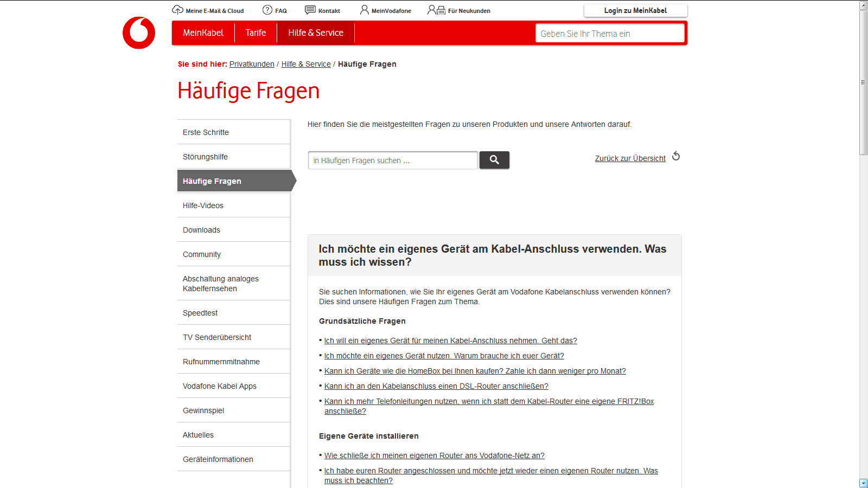The image size is (868, 488).
Task: Click the circular arrow next to Zurück zur Übersicht
Action: 676,156
